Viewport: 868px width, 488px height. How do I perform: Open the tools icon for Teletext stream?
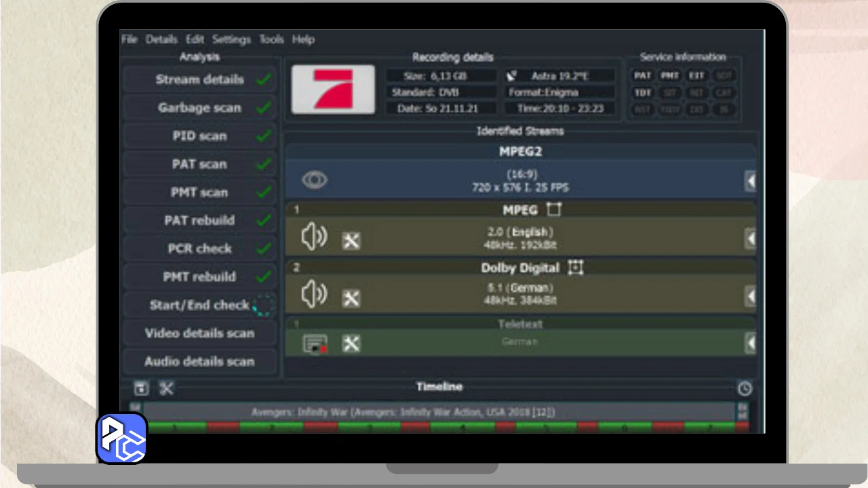pos(351,344)
